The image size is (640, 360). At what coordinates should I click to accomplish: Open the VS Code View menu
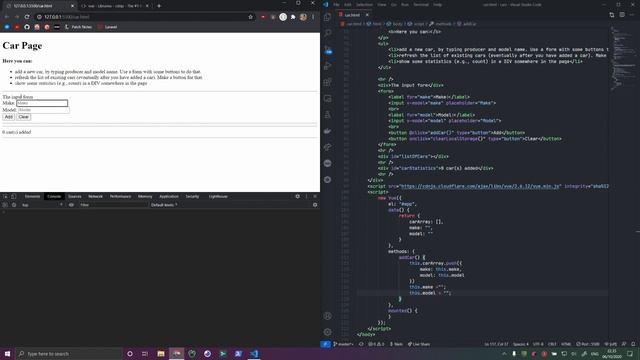[x=382, y=4]
